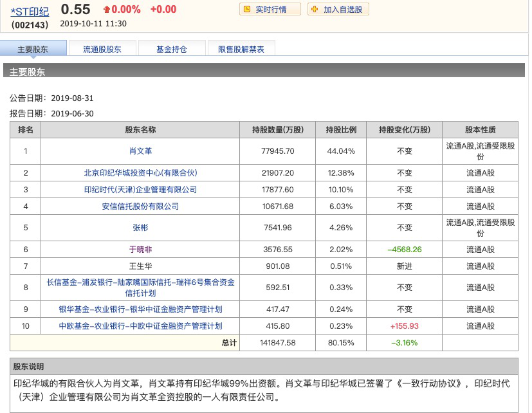
Task: Click share count 3576.55
Action: [x=277, y=250]
